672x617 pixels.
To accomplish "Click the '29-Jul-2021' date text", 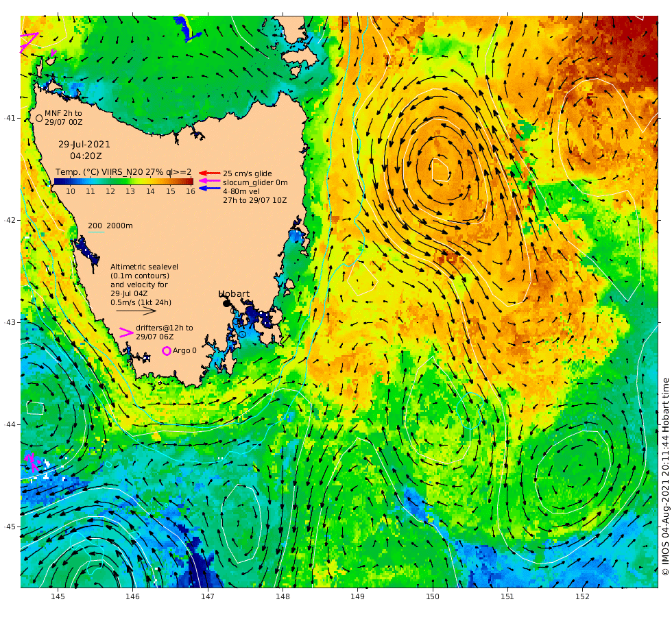I will pos(84,145).
